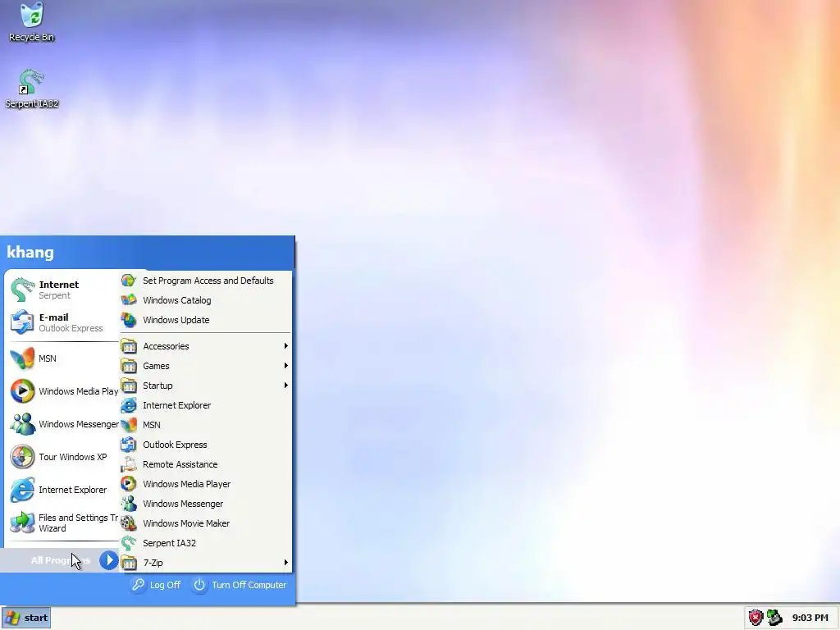
Task: Open Windows Messenger in left pane
Action: coord(63,424)
